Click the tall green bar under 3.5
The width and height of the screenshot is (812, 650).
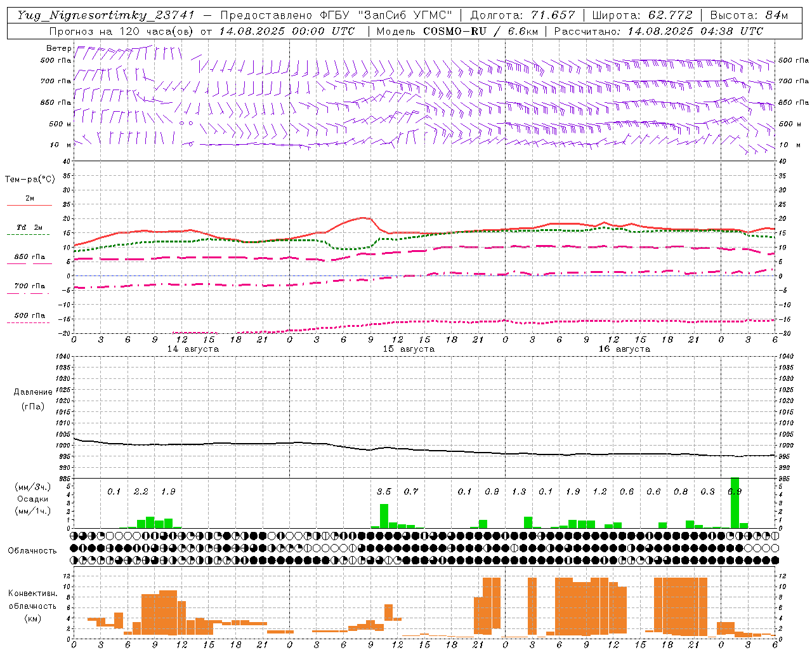click(384, 516)
